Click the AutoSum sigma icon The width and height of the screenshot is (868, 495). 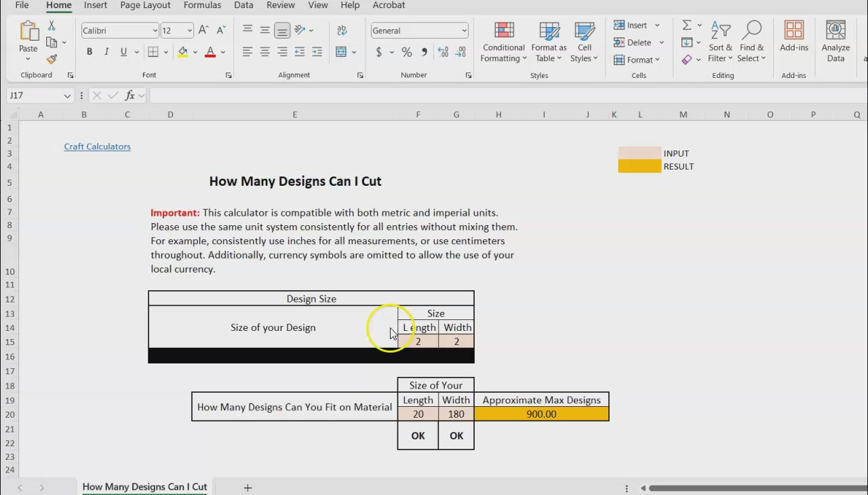click(687, 25)
